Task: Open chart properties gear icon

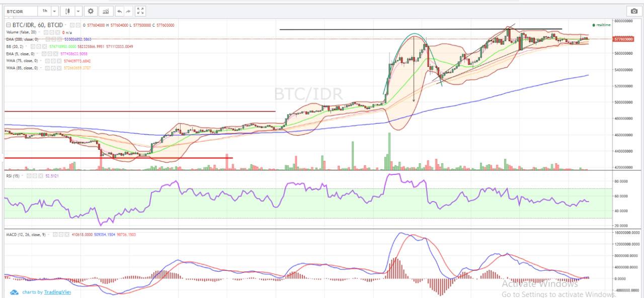Action: pos(91,11)
